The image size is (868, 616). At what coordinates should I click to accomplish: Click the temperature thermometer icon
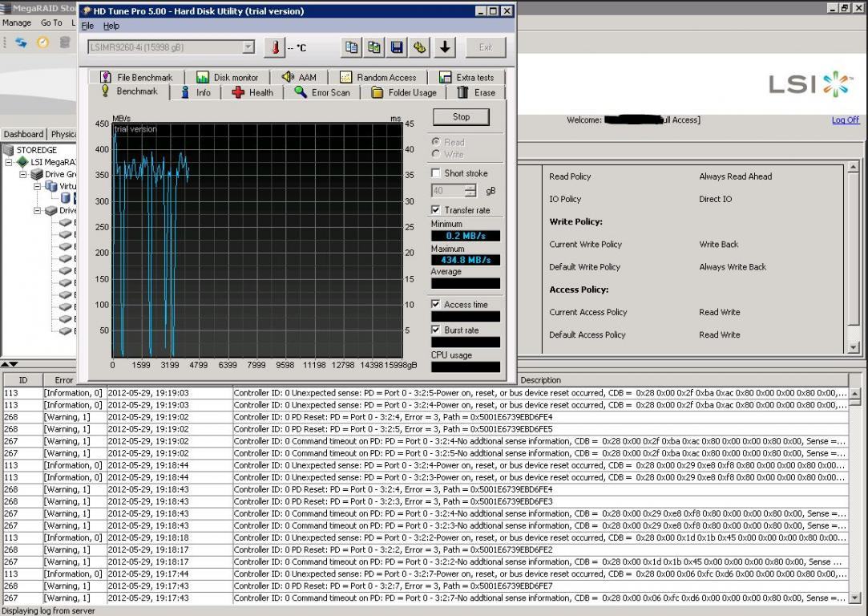(274, 47)
